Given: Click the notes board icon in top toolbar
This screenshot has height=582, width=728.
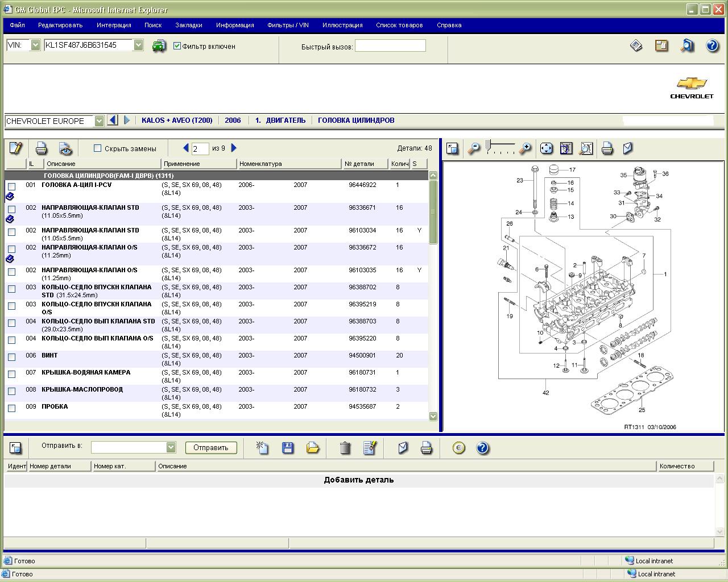Looking at the screenshot, I should (661, 45).
